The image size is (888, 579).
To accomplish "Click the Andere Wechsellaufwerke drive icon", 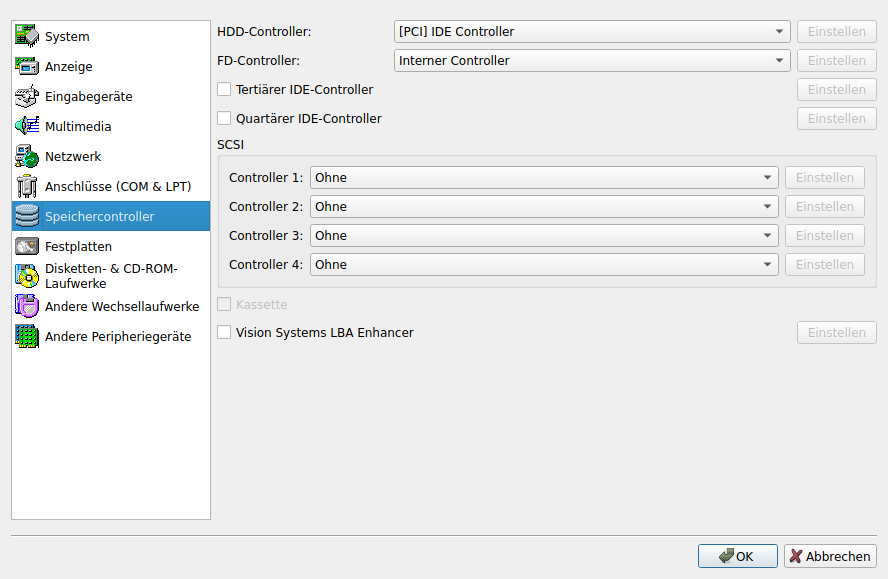I will [27, 306].
